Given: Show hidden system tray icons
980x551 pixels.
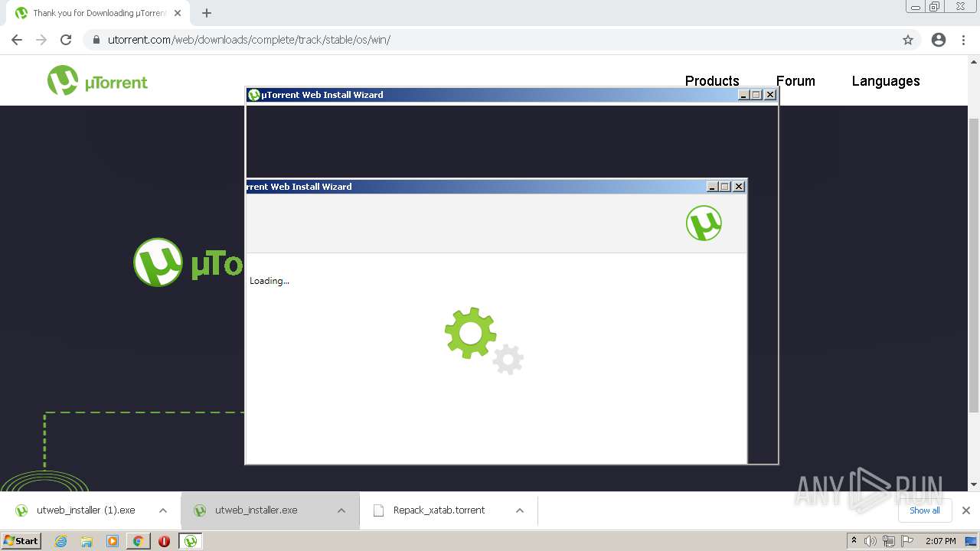Looking at the screenshot, I should click(854, 541).
